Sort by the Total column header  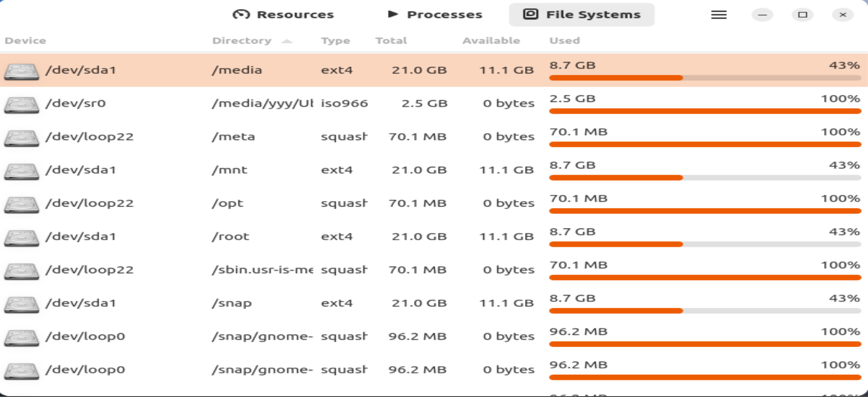391,40
